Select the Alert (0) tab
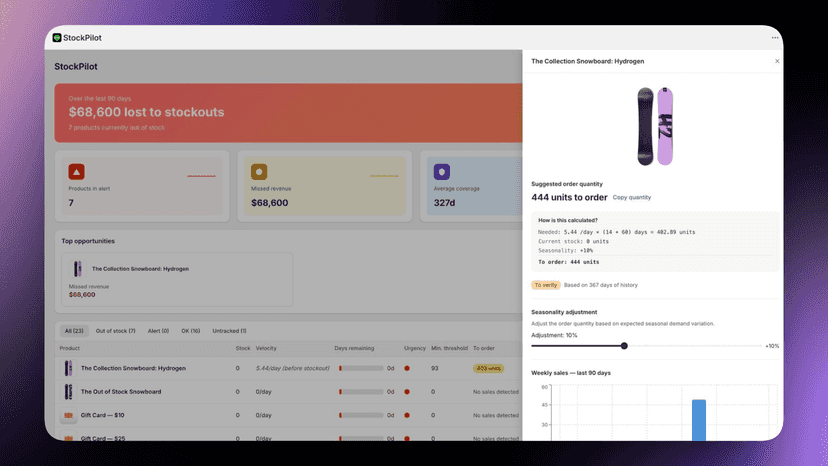Screen dimensions: 828x466 coord(158,331)
